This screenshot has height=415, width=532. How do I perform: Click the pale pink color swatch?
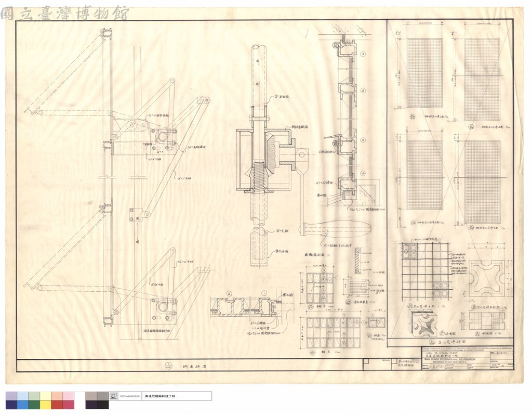68,396
